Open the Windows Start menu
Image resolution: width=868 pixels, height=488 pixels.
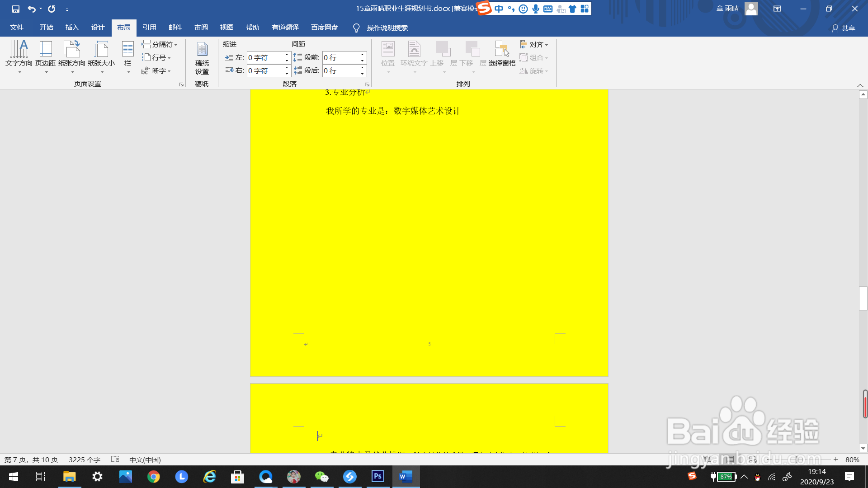click(14, 476)
